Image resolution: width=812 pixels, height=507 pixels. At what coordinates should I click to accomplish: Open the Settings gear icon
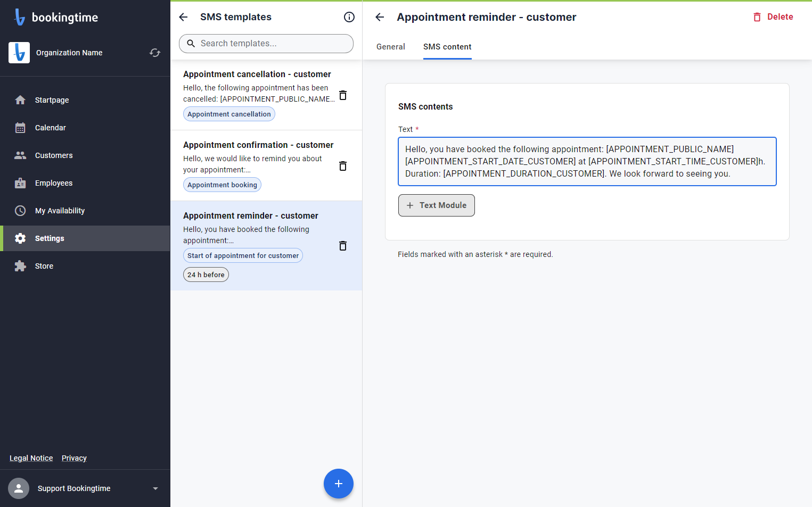(x=20, y=238)
